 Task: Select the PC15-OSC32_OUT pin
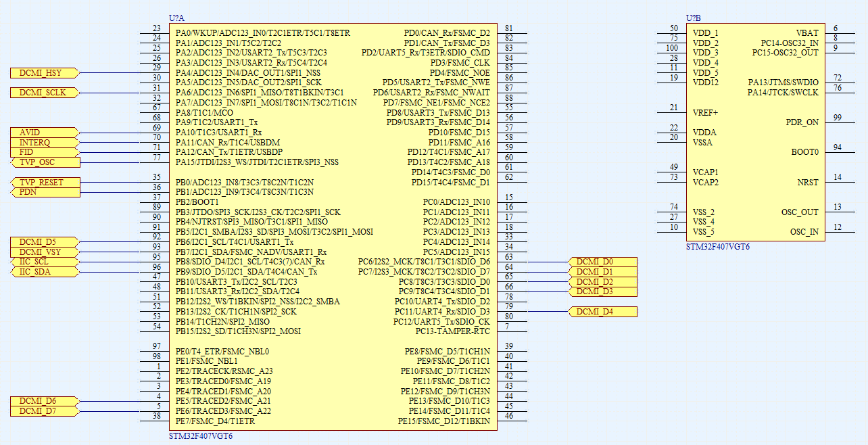786,53
